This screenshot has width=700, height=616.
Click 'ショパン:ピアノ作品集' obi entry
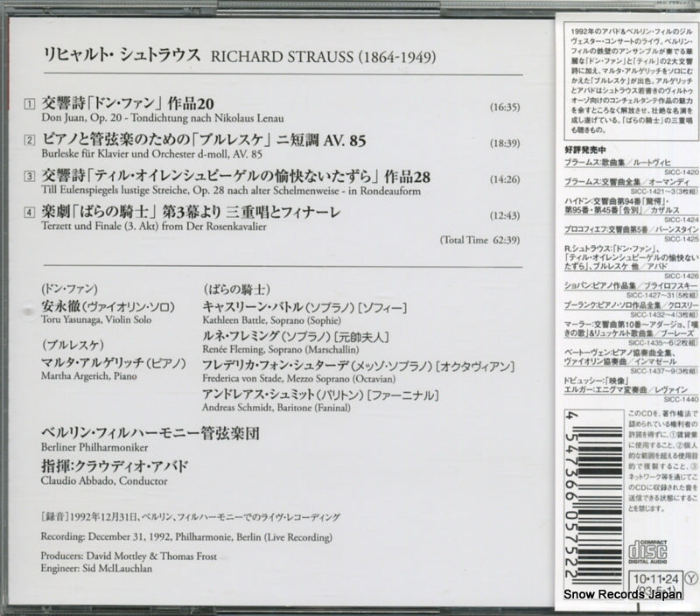(631, 285)
